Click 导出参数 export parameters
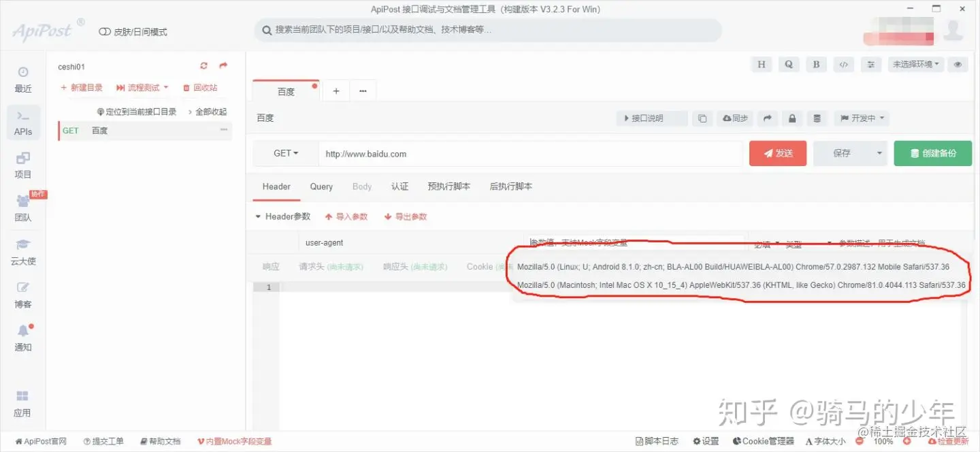The width and height of the screenshot is (980, 452). pyautogui.click(x=406, y=216)
